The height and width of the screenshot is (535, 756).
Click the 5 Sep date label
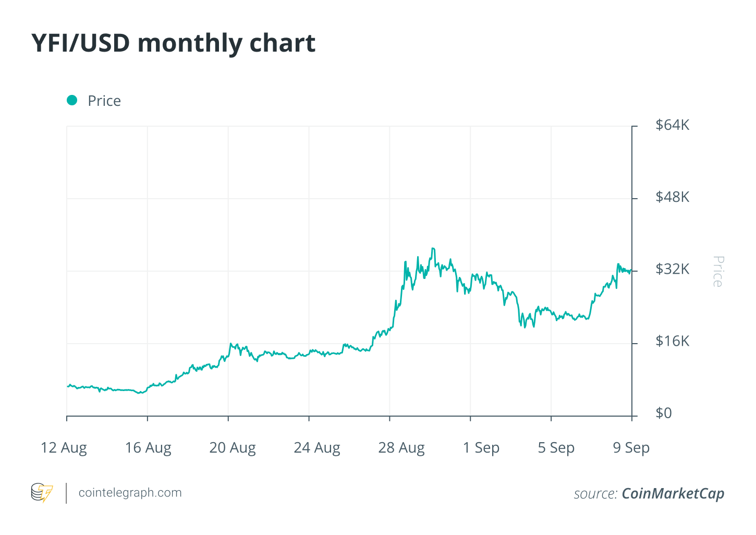556,448
